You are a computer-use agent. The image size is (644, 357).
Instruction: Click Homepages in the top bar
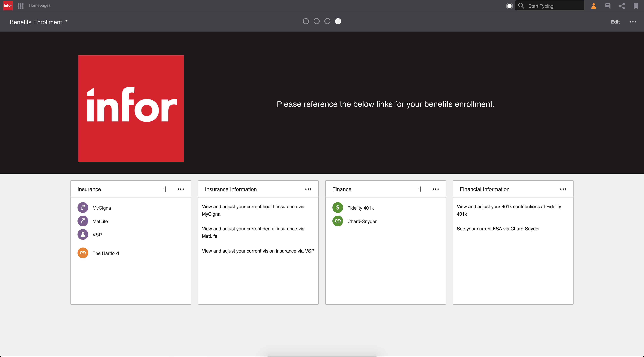tap(40, 6)
